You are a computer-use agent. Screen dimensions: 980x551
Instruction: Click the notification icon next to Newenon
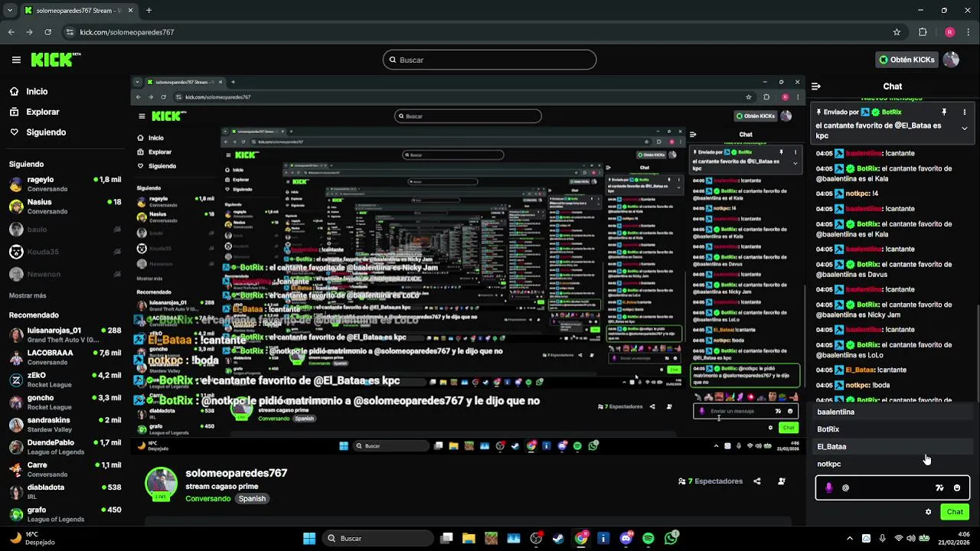(117, 274)
